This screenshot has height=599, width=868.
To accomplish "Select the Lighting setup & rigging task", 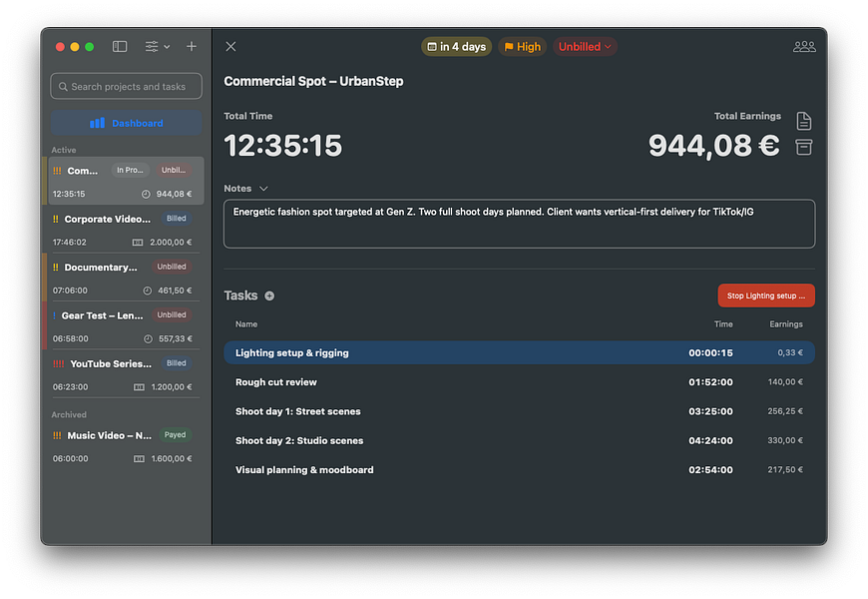I will click(x=519, y=353).
